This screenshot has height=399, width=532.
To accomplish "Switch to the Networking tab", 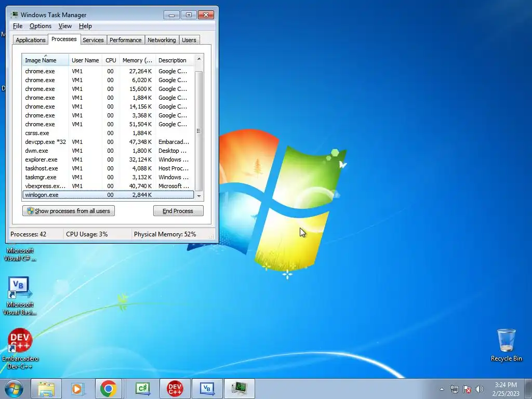I will click(x=162, y=40).
